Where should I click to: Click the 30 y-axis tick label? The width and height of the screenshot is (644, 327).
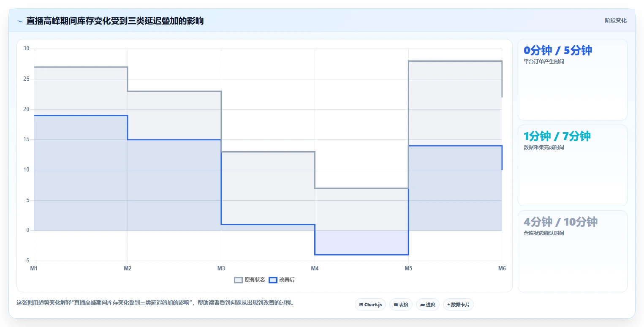pos(26,49)
